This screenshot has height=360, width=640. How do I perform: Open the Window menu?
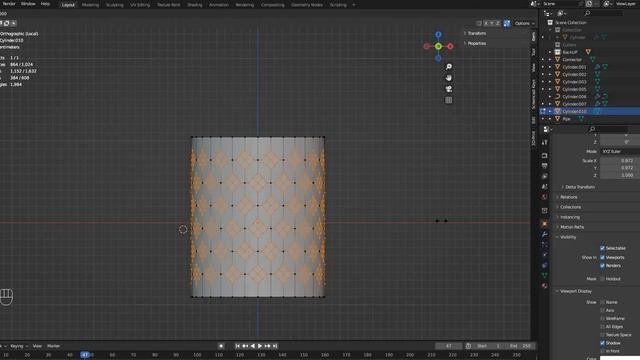pyautogui.click(x=28, y=4)
